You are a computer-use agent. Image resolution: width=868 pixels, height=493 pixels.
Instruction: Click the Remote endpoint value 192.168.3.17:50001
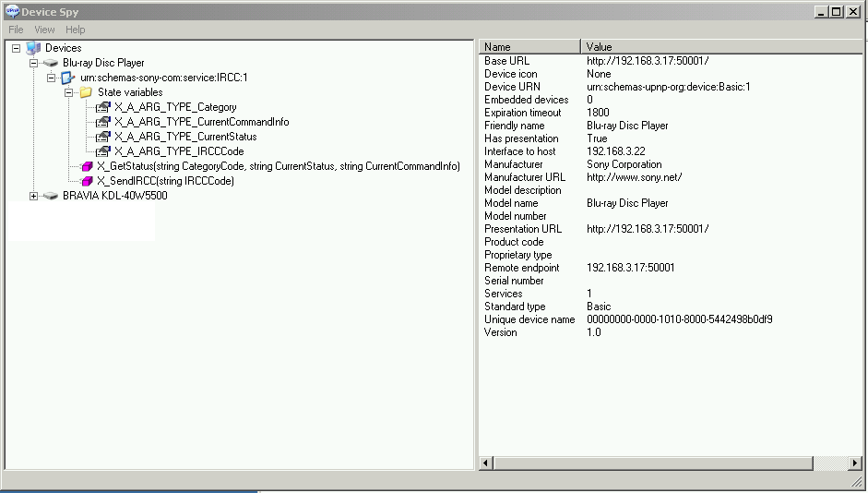(x=631, y=268)
